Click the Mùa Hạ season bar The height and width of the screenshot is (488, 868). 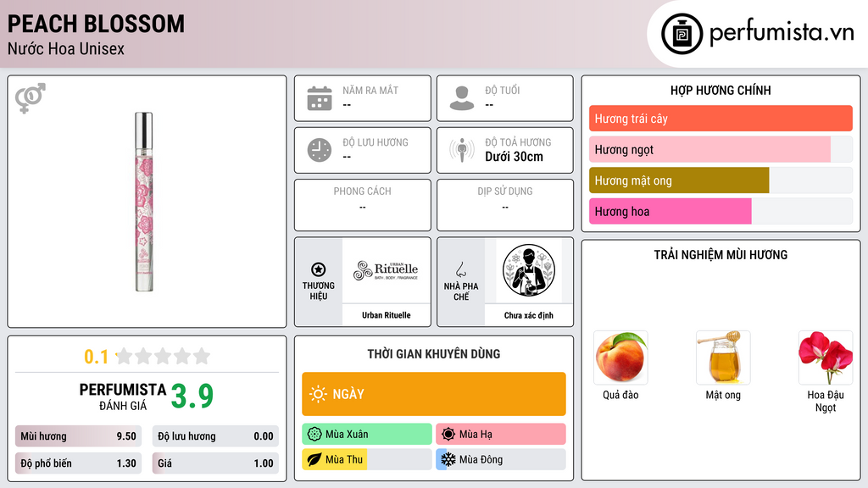(x=501, y=435)
